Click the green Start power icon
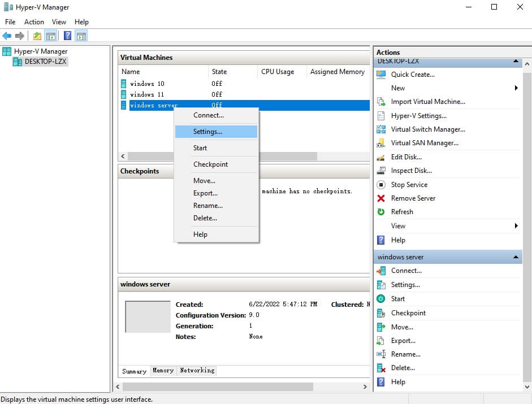Screen dimensions: 532x404 point(381,298)
